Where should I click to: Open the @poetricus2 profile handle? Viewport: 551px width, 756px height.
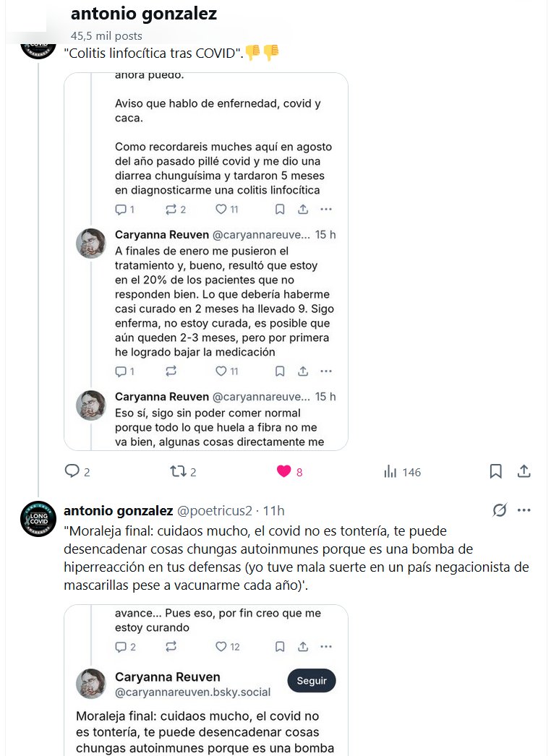[x=215, y=510]
